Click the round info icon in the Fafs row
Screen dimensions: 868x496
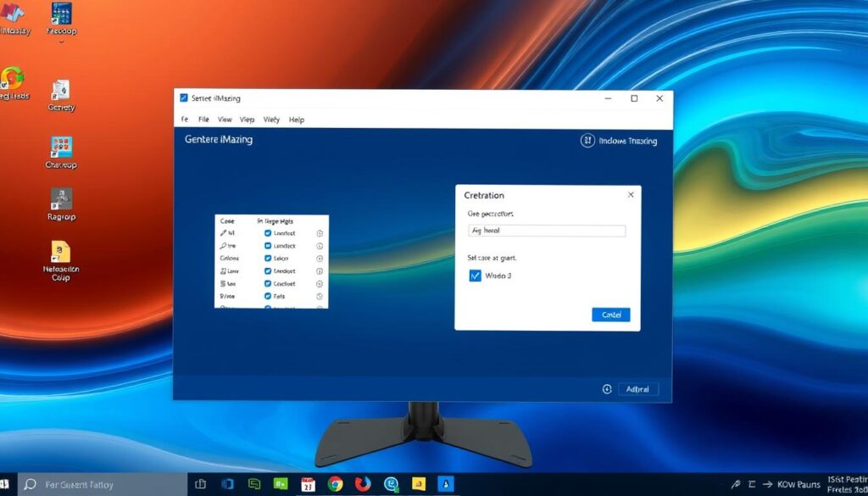(320, 296)
